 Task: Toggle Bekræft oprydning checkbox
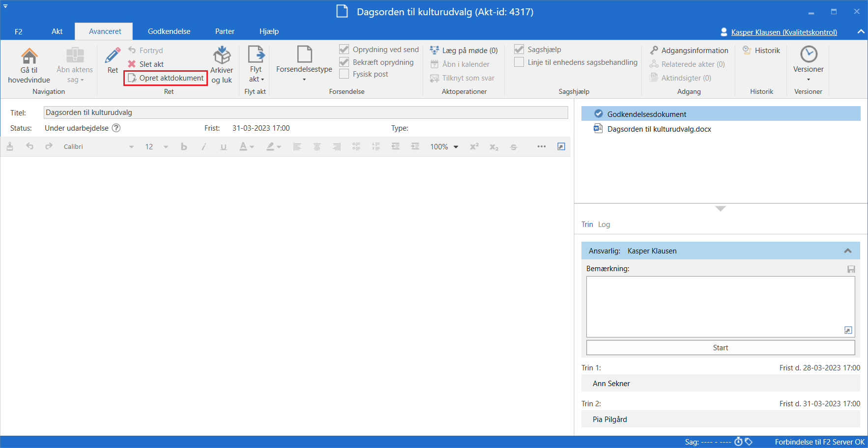[344, 62]
